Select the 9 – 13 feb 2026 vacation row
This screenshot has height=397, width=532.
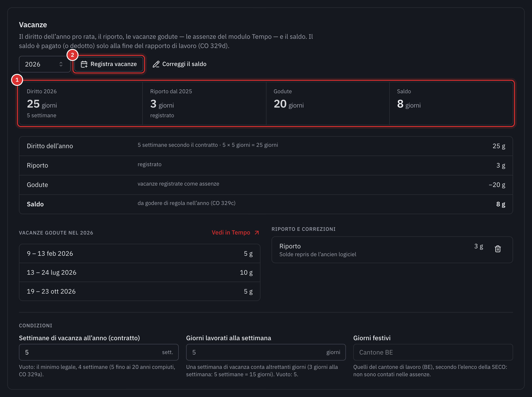[x=140, y=253]
